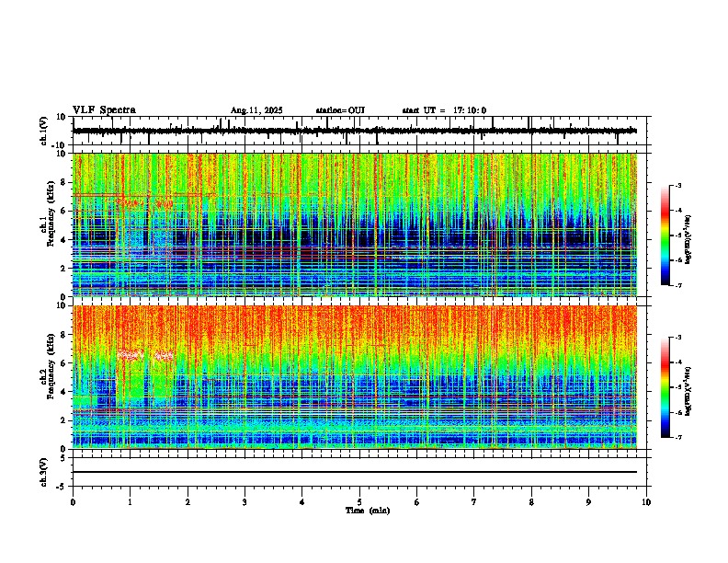Click the ch.1 color bar log(PSD) label
This screenshot has height=563, width=728.
click(x=689, y=240)
